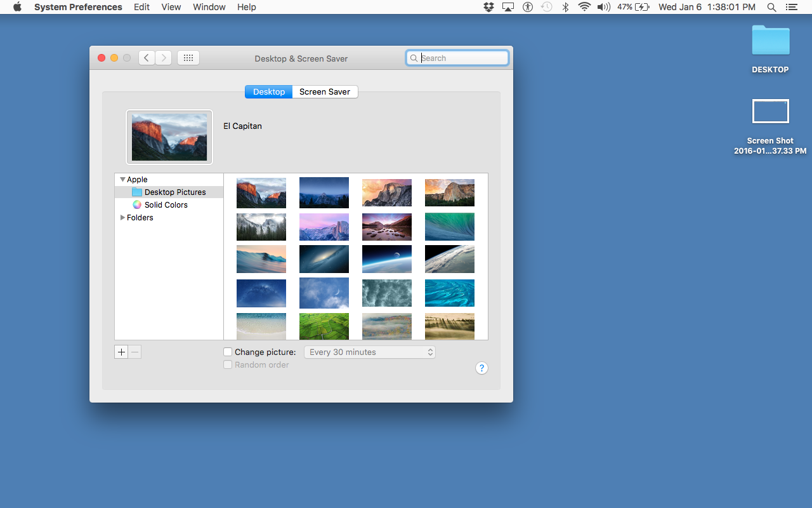Open Spotlight search in menu bar
Viewport: 812px width, 508px height.
click(771, 7)
